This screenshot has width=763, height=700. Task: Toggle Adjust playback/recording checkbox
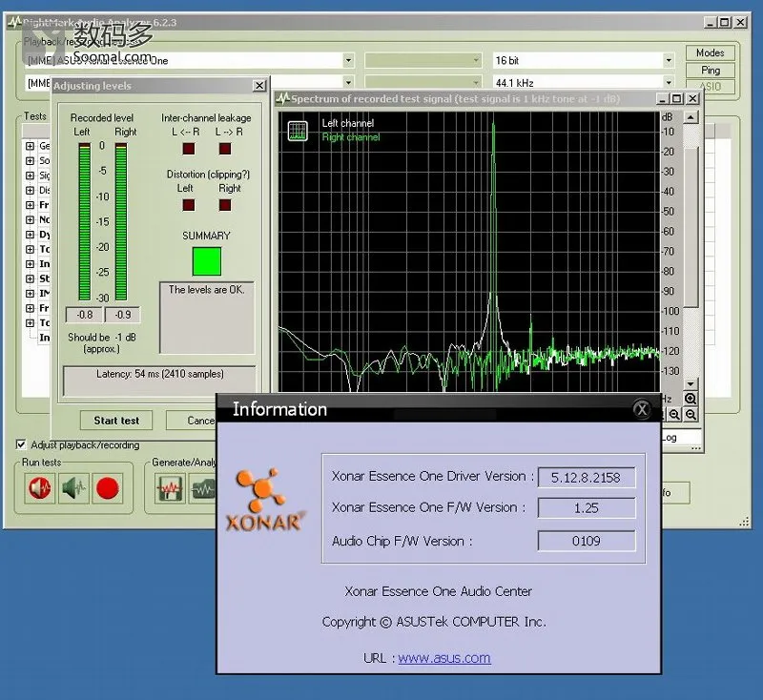point(21,444)
